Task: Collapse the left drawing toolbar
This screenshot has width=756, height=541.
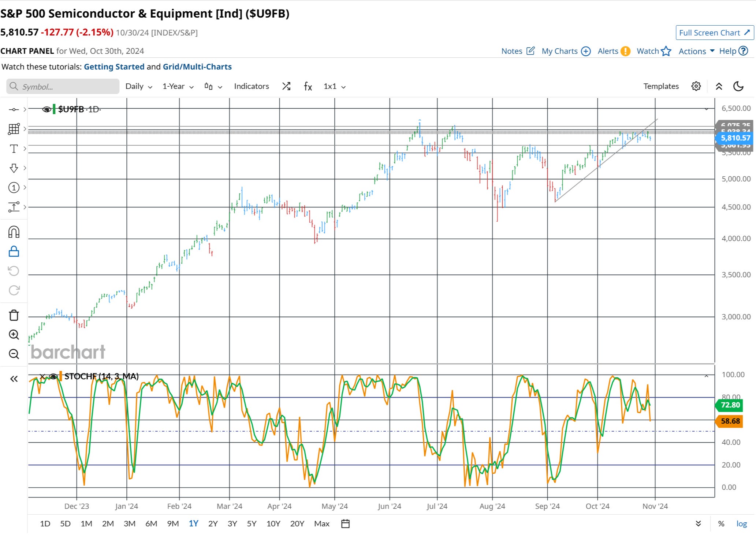Action: point(14,379)
